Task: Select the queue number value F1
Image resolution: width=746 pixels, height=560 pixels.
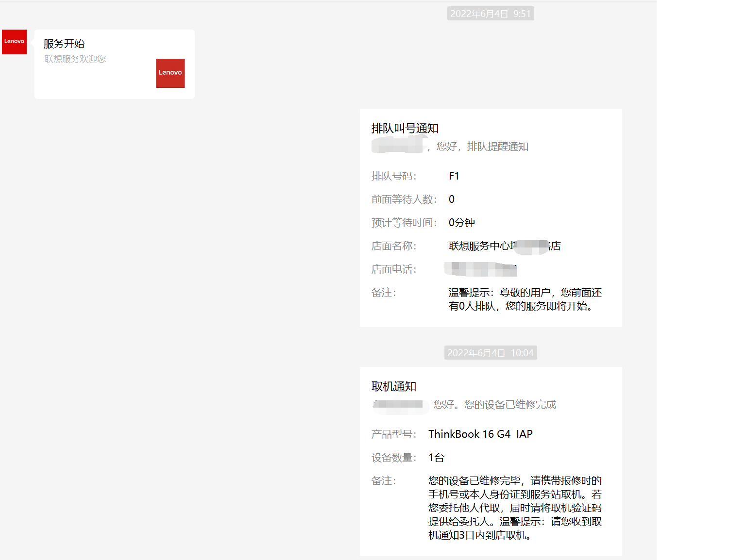Action: (454, 176)
